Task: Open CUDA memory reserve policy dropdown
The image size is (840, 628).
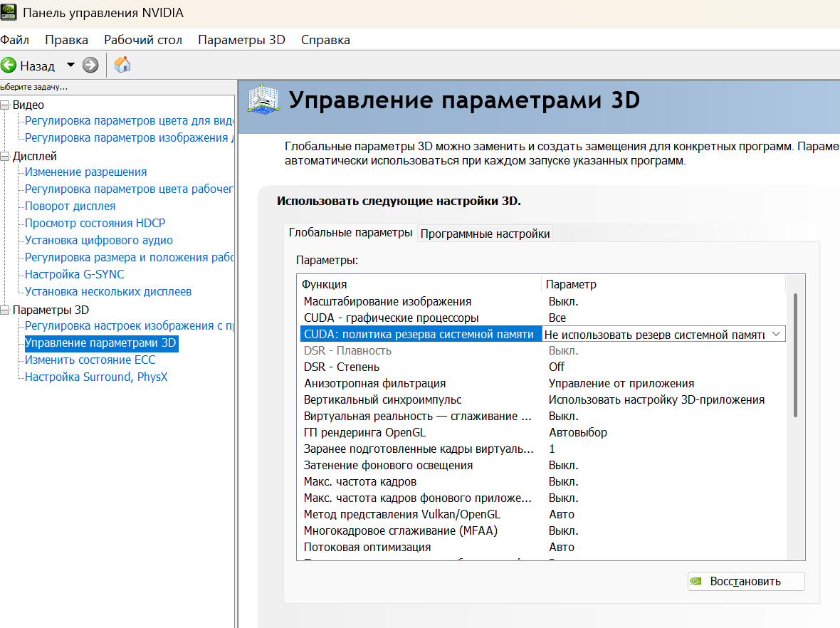Action: [776, 335]
